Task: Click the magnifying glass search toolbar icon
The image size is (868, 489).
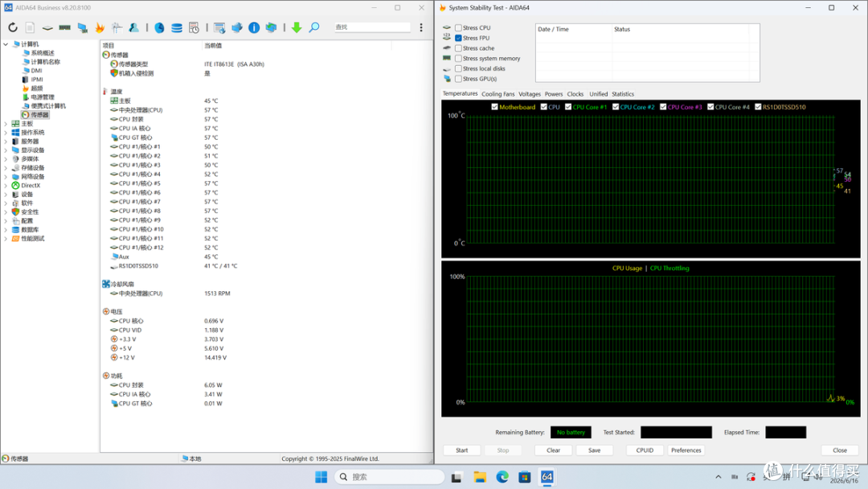Action: pos(314,27)
